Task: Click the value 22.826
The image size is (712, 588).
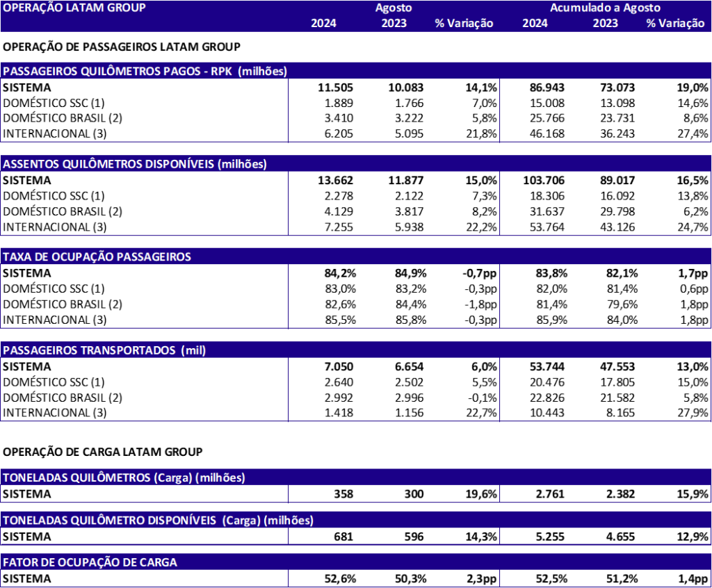Action: [x=547, y=398]
